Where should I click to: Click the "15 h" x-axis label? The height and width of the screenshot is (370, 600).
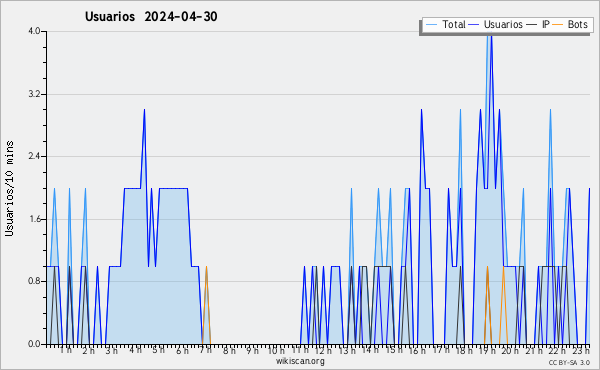[x=394, y=350]
